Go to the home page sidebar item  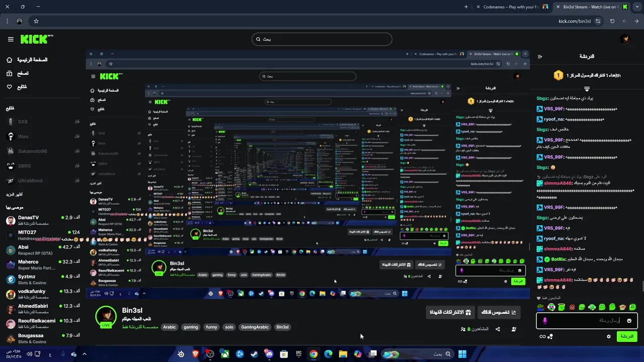(27, 60)
